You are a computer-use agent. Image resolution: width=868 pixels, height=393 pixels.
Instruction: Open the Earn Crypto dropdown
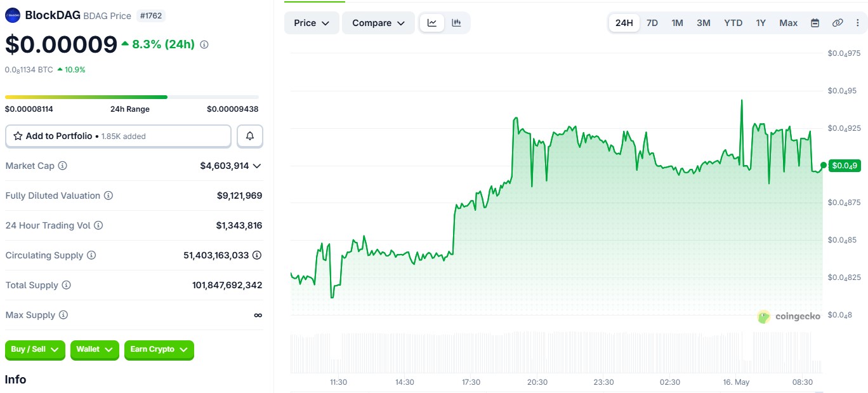[x=159, y=350]
